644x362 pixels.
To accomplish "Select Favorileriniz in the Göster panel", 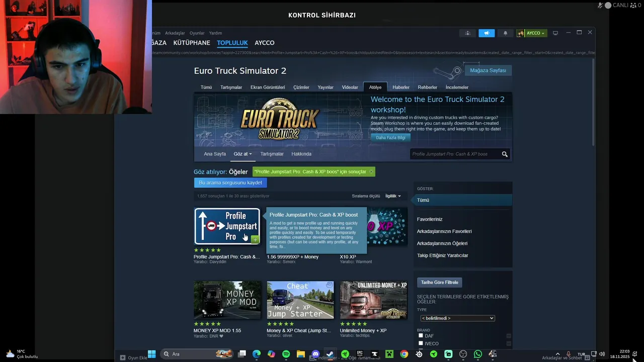I will point(430,219).
